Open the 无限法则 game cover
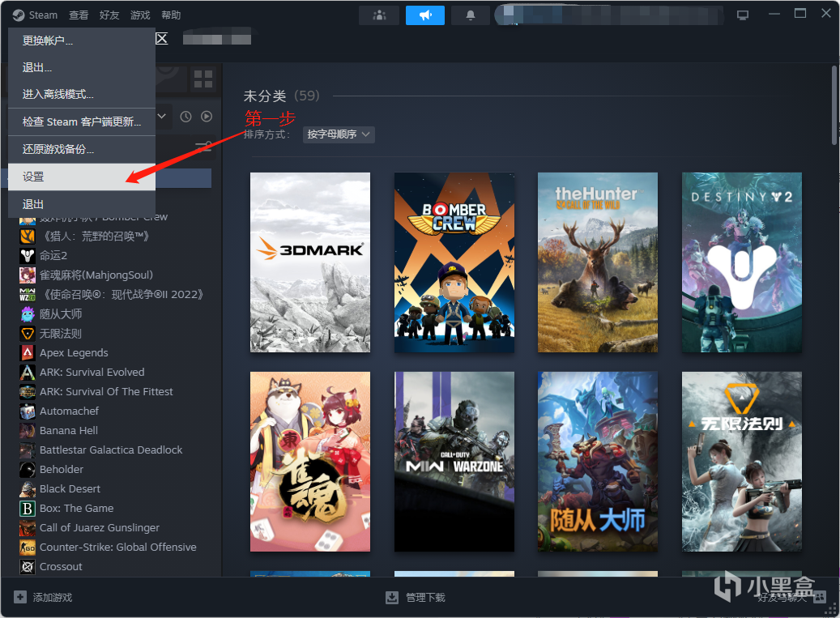 pyautogui.click(x=741, y=461)
